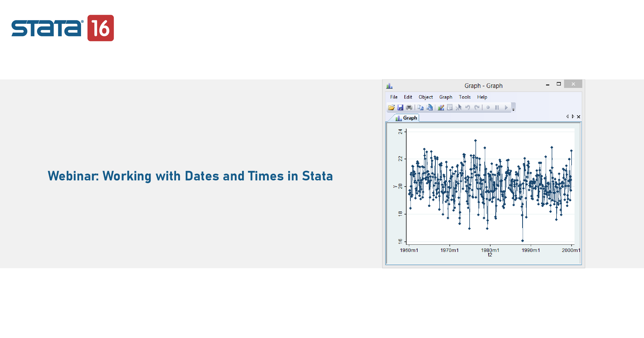Click the webinar title text
This screenshot has height=338, width=644.
click(190, 176)
